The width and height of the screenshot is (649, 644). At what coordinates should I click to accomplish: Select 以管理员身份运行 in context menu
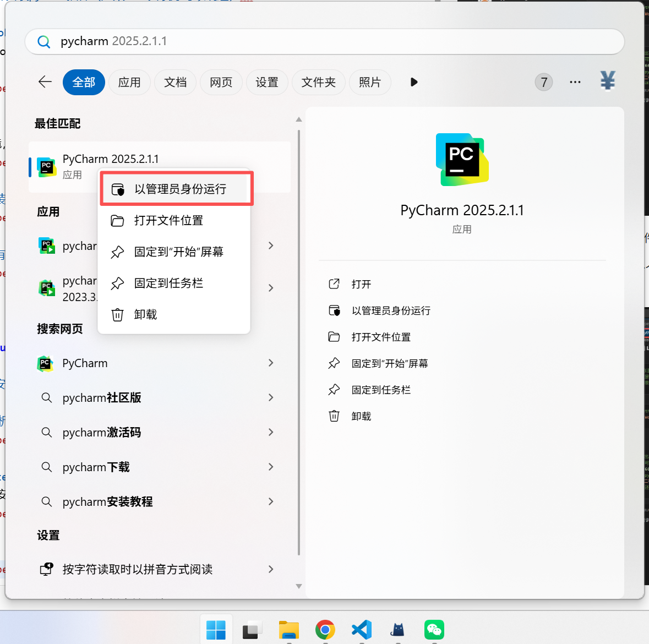[x=180, y=189]
